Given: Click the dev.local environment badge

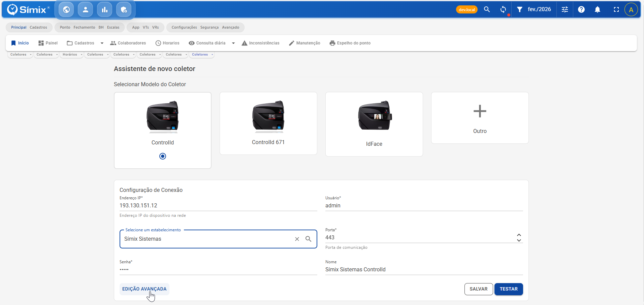Looking at the screenshot, I should pyautogui.click(x=467, y=9).
